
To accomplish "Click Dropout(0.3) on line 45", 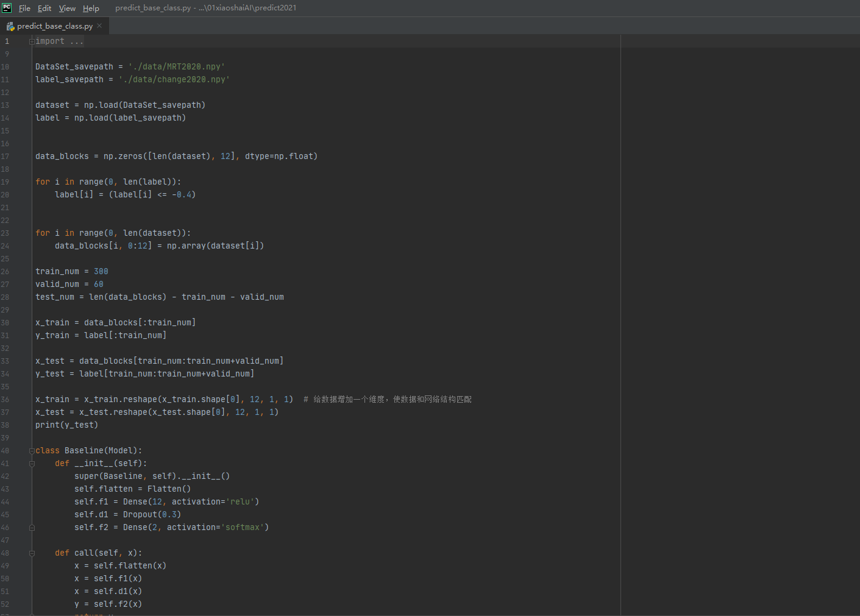I will click(x=152, y=515).
